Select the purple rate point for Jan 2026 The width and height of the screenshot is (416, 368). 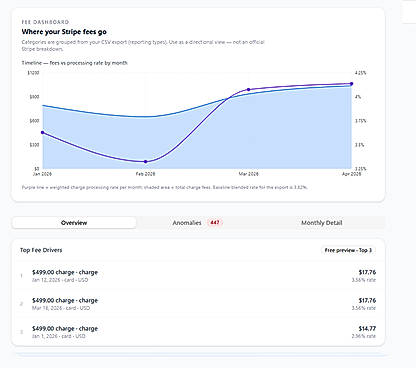pyautogui.click(x=42, y=133)
